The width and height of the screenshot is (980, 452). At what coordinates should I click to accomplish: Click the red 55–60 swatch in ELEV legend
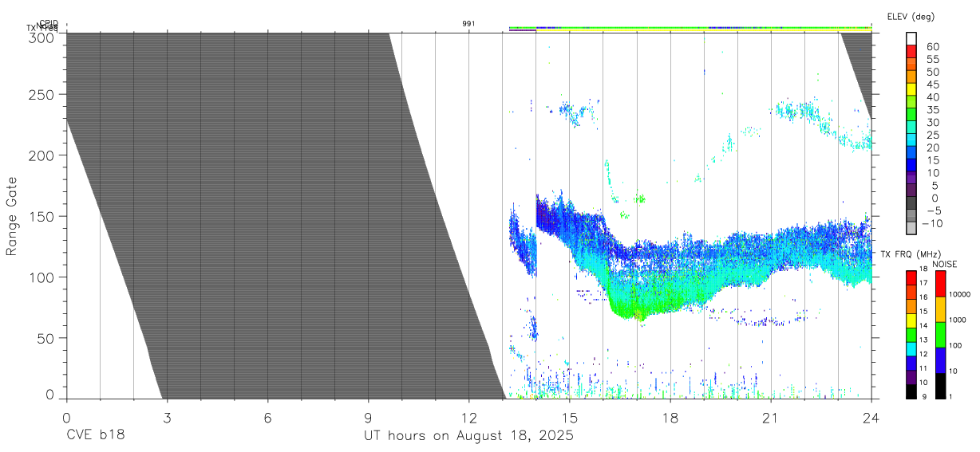point(912,53)
